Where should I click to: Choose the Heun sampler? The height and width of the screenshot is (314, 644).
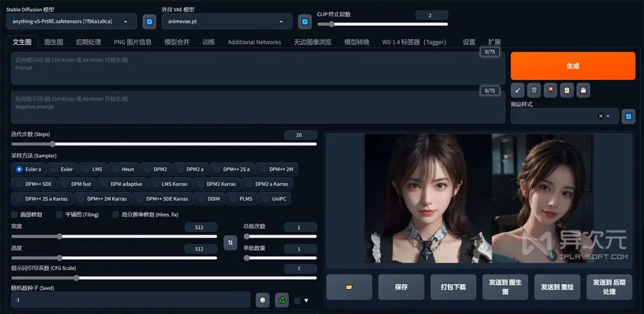click(x=123, y=169)
